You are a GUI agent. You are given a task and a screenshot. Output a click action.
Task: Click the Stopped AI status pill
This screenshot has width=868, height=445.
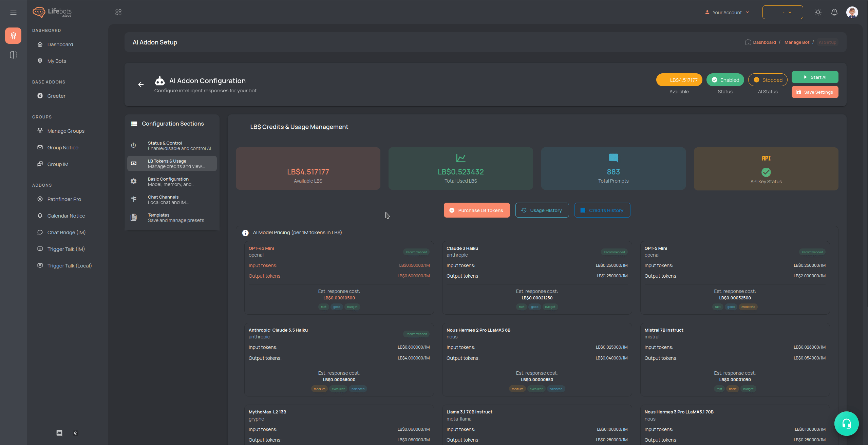(x=768, y=80)
